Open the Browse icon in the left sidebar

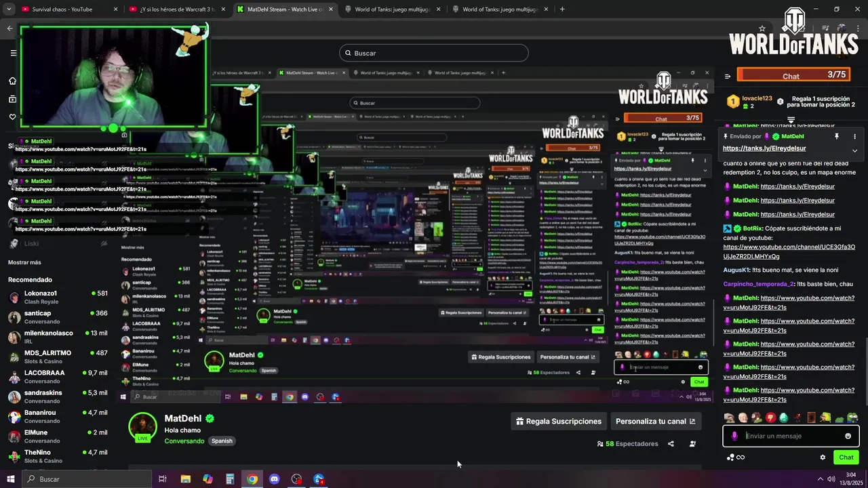tap(12, 99)
